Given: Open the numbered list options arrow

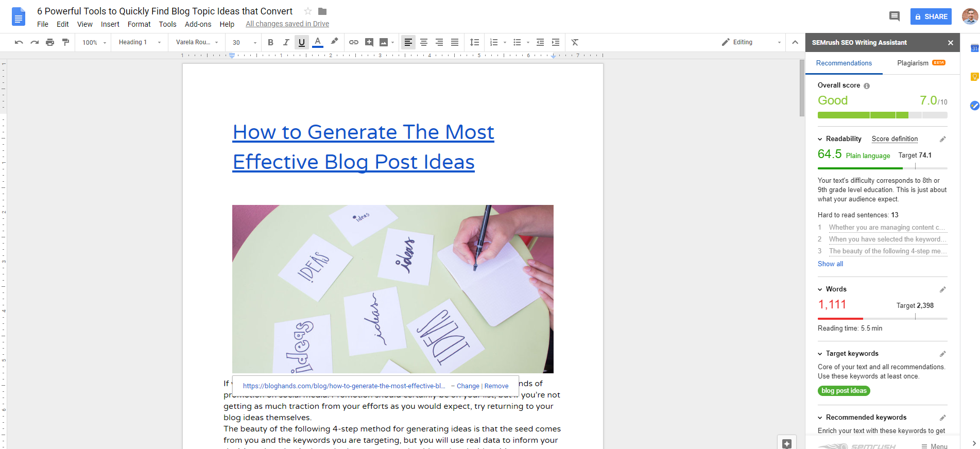Looking at the screenshot, I should [505, 43].
